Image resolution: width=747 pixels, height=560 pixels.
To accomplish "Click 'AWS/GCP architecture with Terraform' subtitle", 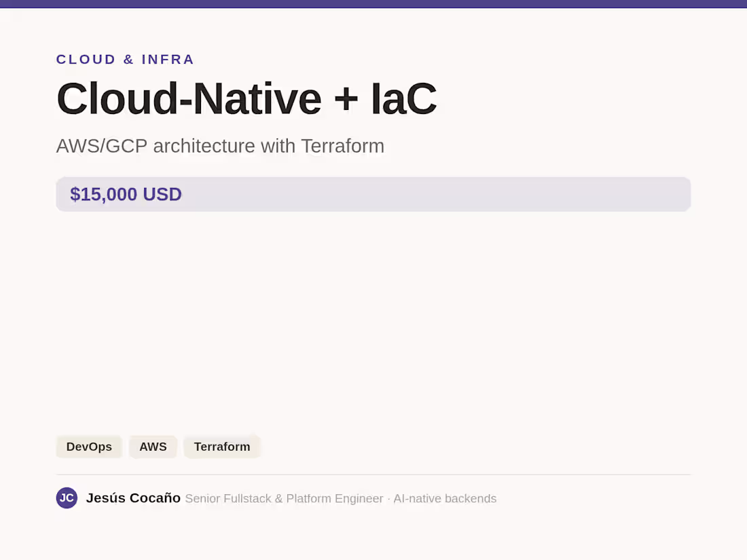I will (220, 146).
